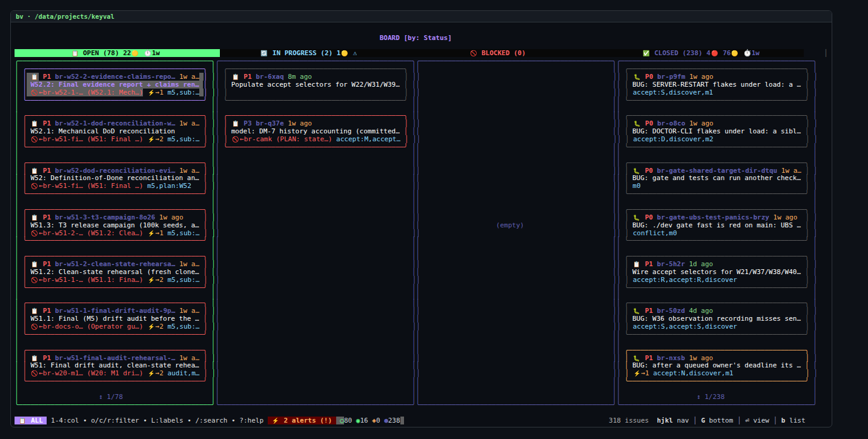Click the ALL filter badge in status bar
The width and height of the screenshot is (868, 439).
pos(30,421)
